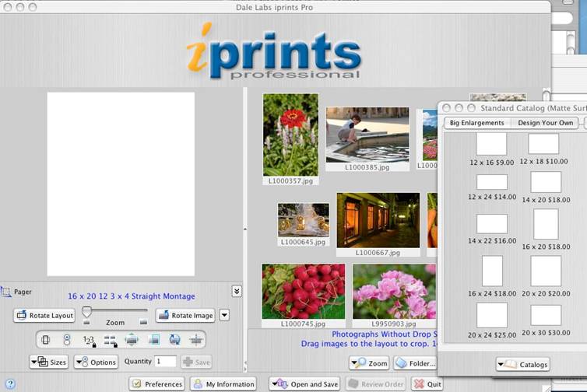Open Preferences

[x=157, y=383]
